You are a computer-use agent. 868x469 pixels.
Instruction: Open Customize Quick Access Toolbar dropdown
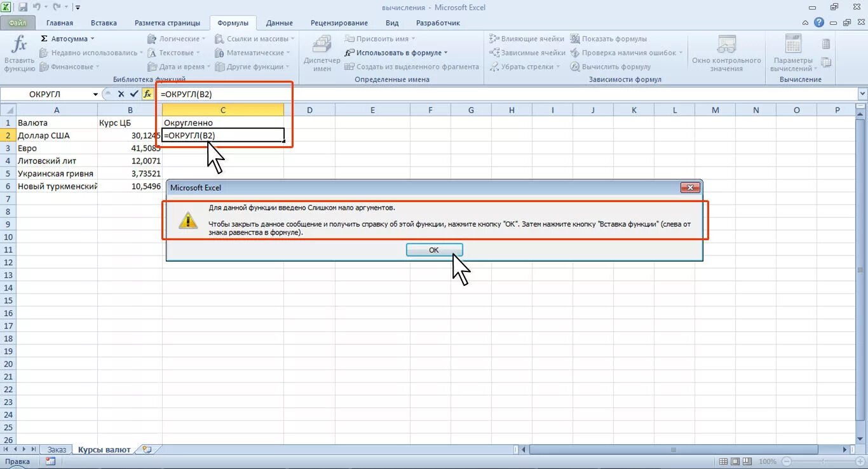coord(78,7)
